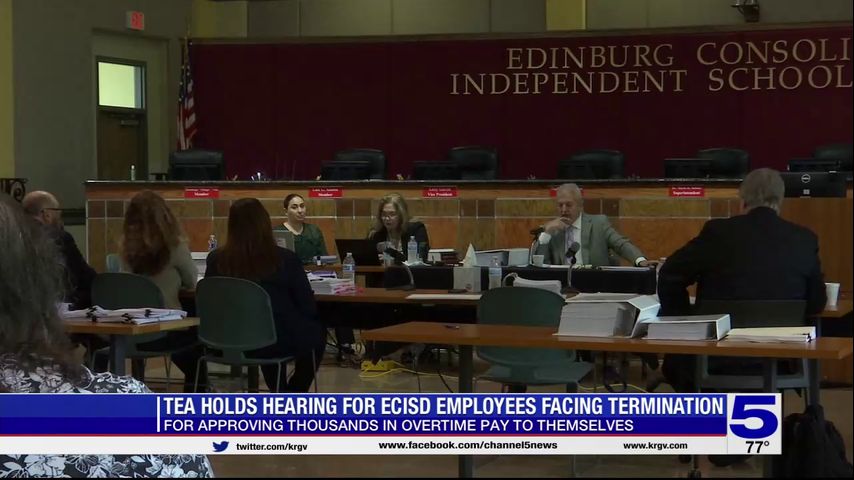
Task: Click the computer monitor on the dais
Action: coord(813,184)
